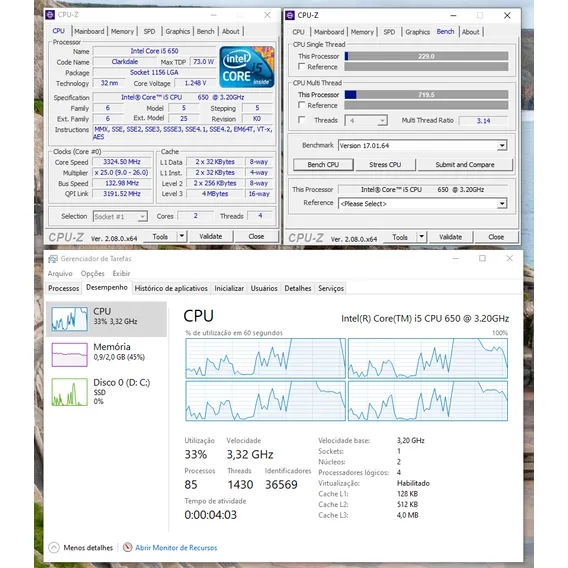Click the Menos detalhes label
The height and width of the screenshot is (568, 568).
(88, 547)
